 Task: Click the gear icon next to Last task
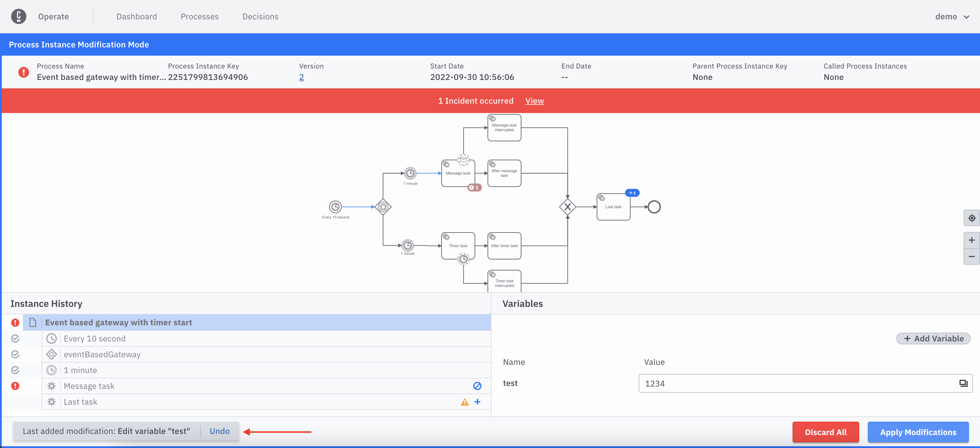click(51, 402)
